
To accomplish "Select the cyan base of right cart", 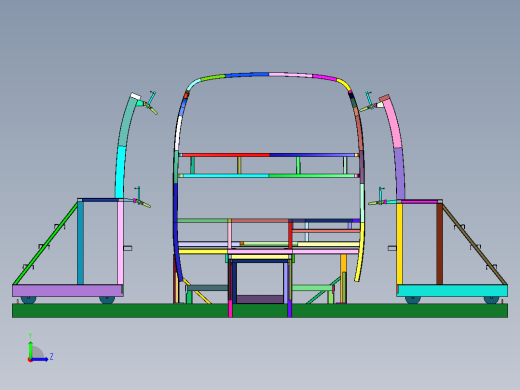I will click(x=452, y=290).
